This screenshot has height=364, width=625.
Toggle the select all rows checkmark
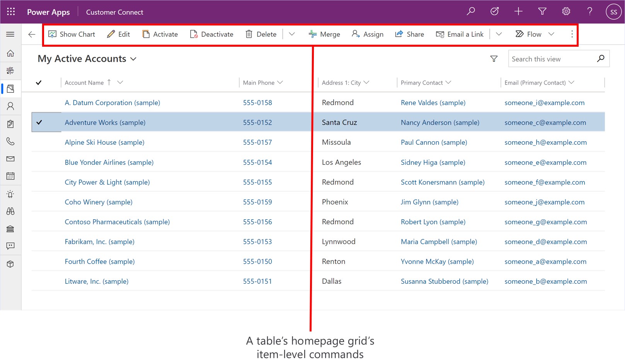pos(39,83)
